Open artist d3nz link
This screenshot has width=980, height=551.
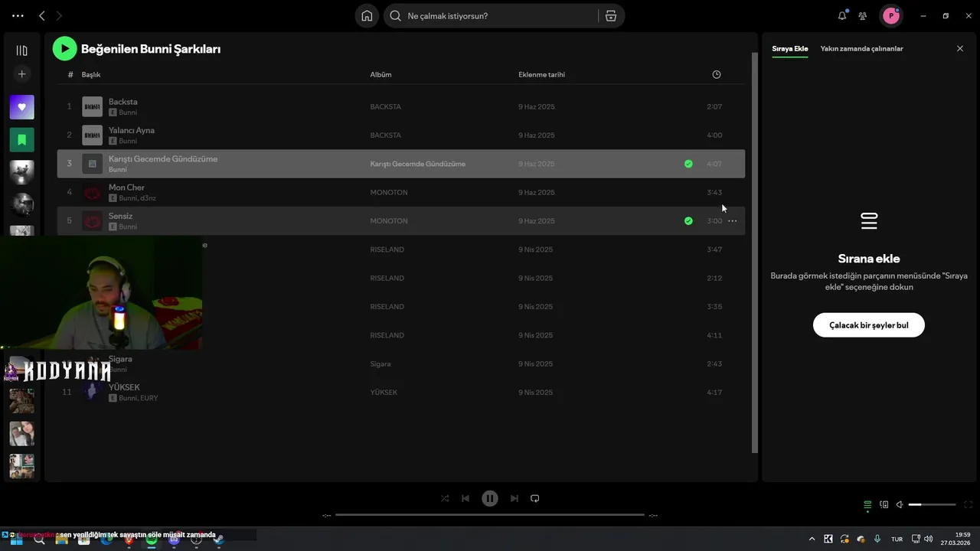tap(149, 198)
